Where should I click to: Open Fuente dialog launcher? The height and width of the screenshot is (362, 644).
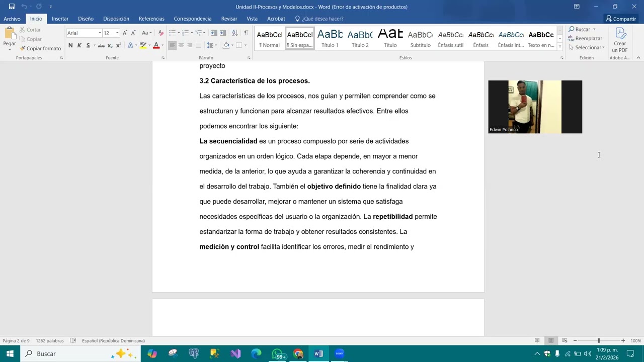pyautogui.click(x=163, y=58)
